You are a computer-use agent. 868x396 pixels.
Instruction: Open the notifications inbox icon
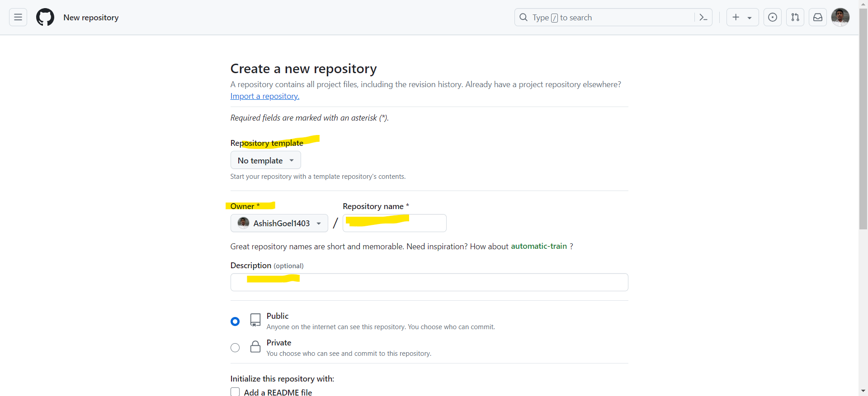[x=818, y=18]
